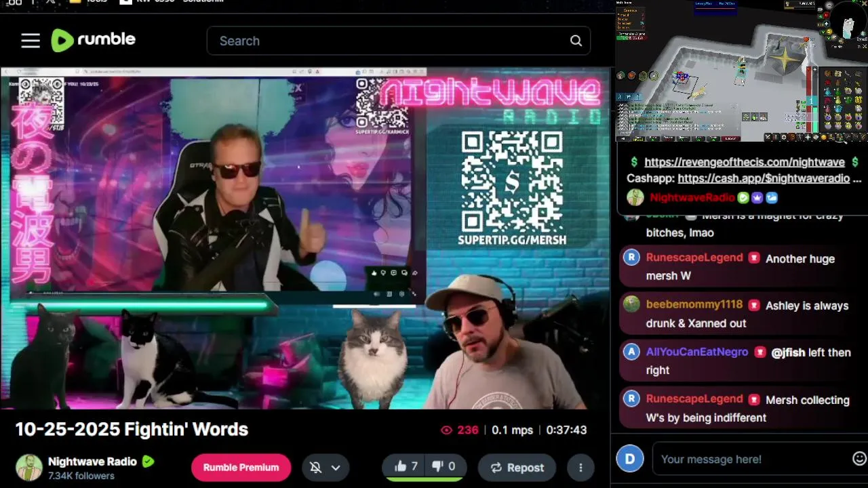The image size is (868, 488).
Task: Click green dollar sign before revengeofthecis link
Action: pos(634,162)
